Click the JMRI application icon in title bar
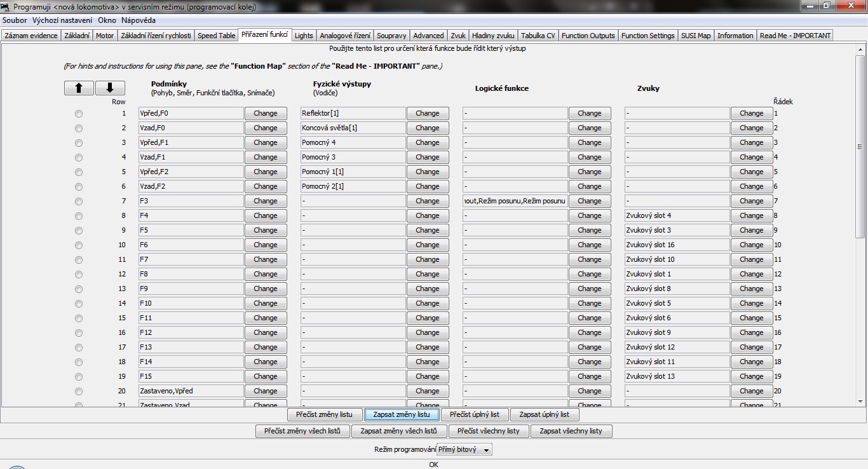 tap(6, 6)
